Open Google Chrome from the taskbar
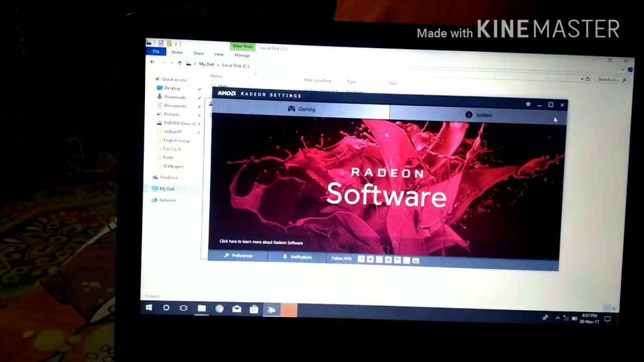 [x=219, y=309]
